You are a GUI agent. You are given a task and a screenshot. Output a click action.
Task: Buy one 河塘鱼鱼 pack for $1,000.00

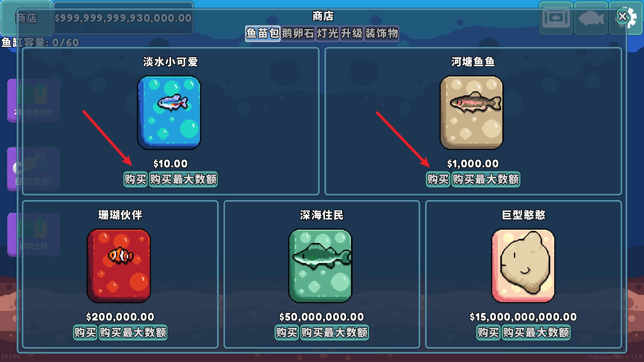tap(438, 179)
